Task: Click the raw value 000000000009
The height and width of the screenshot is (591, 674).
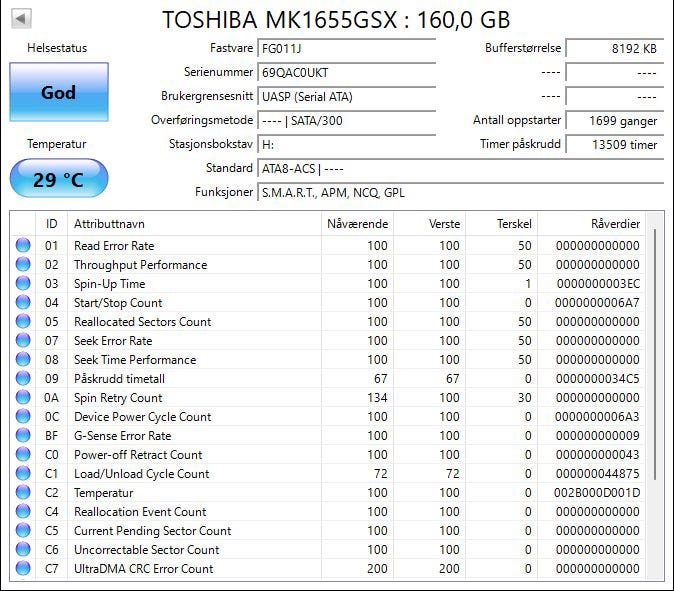Action: point(597,435)
